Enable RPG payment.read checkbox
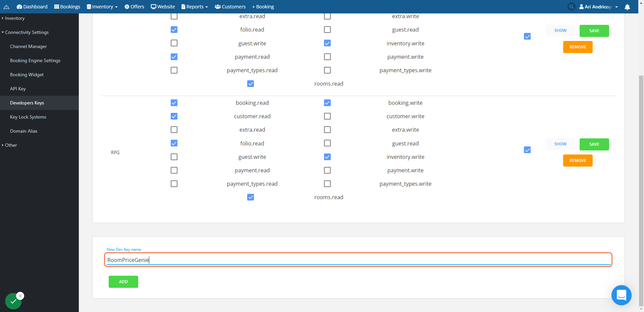Viewport: 644px width, 312px height. [174, 170]
